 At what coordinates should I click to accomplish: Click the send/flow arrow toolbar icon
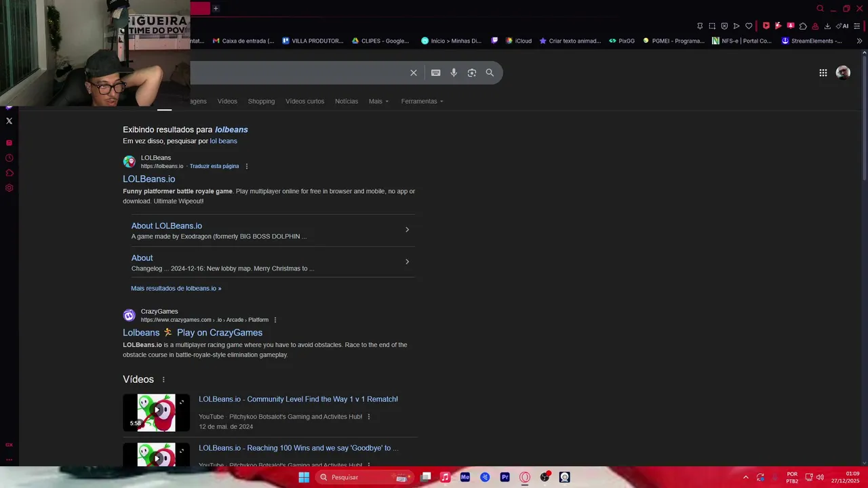(x=736, y=26)
